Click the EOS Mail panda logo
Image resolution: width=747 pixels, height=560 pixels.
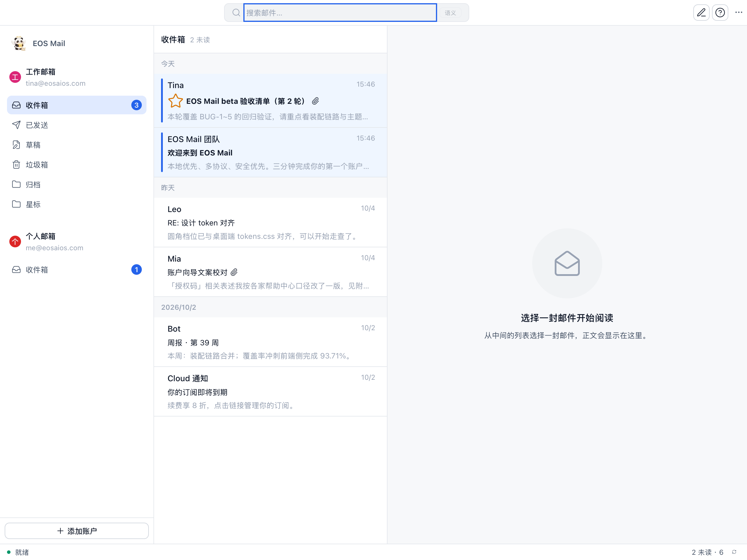(x=19, y=43)
